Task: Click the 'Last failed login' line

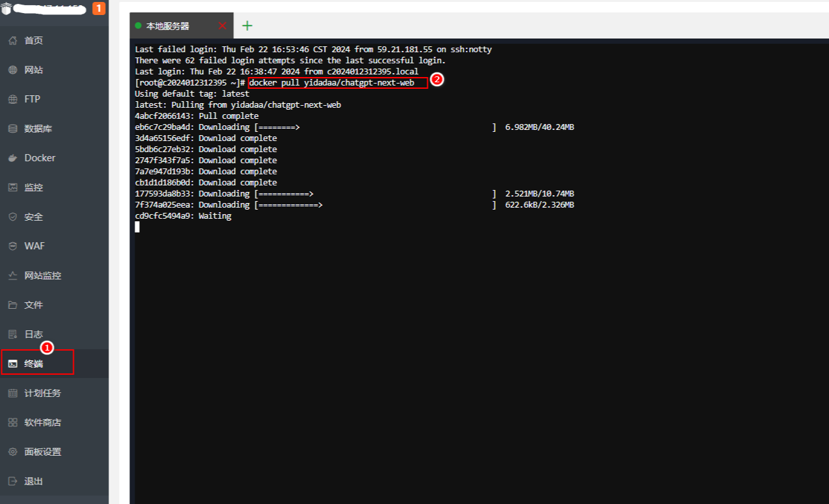Action: coord(314,50)
